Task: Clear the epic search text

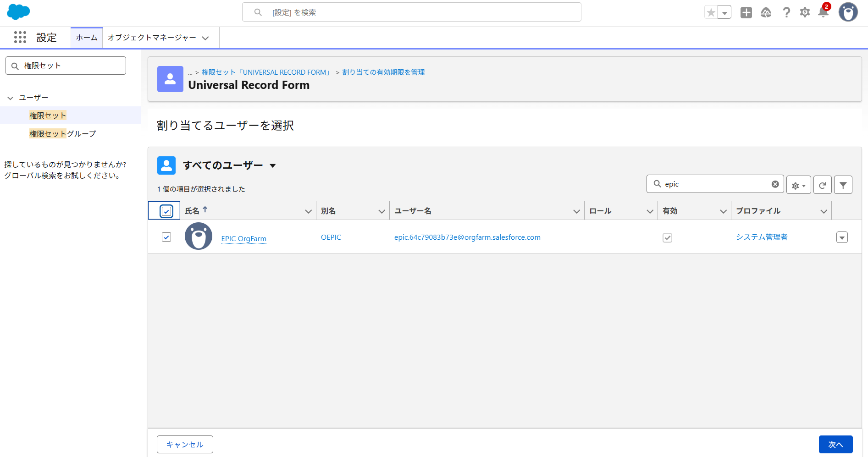Action: pyautogui.click(x=775, y=184)
